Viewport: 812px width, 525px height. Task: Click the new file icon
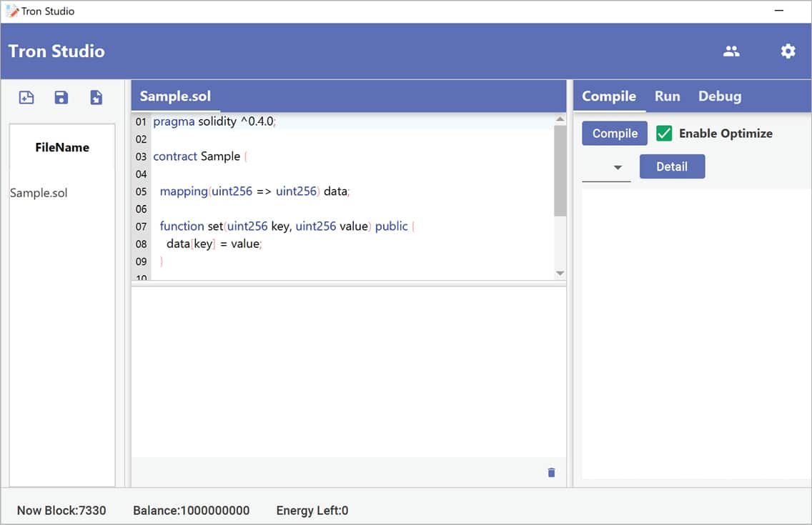26,98
